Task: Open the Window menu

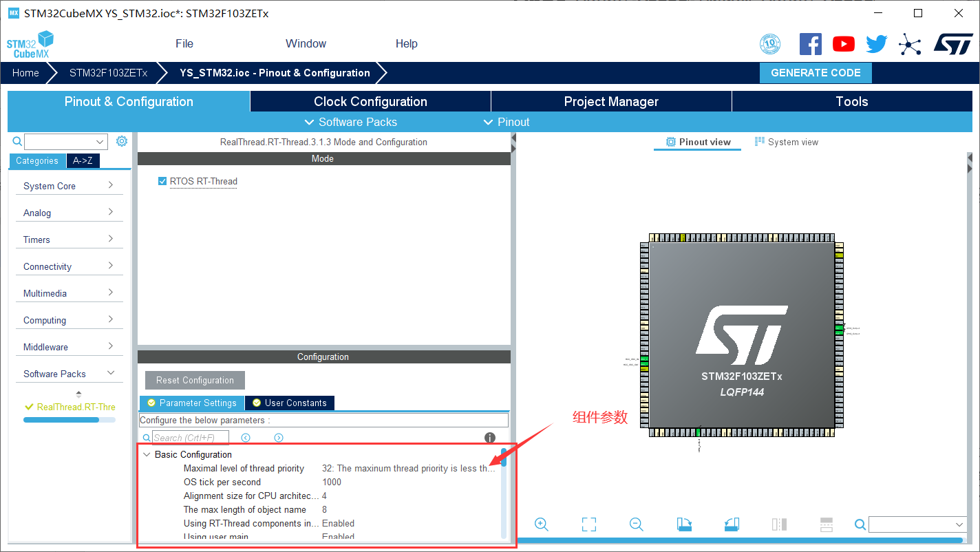Action: pyautogui.click(x=306, y=43)
